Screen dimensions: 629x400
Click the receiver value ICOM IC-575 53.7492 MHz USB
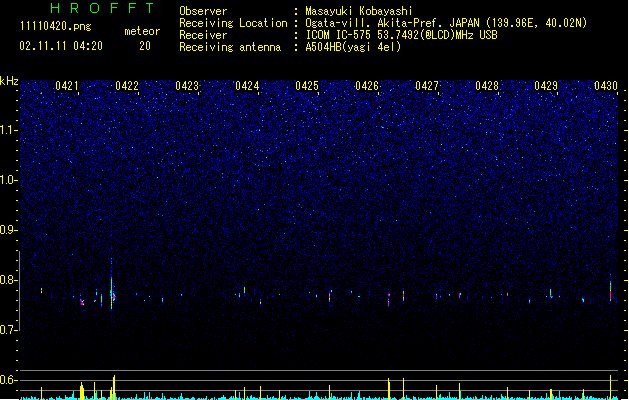[402, 35]
